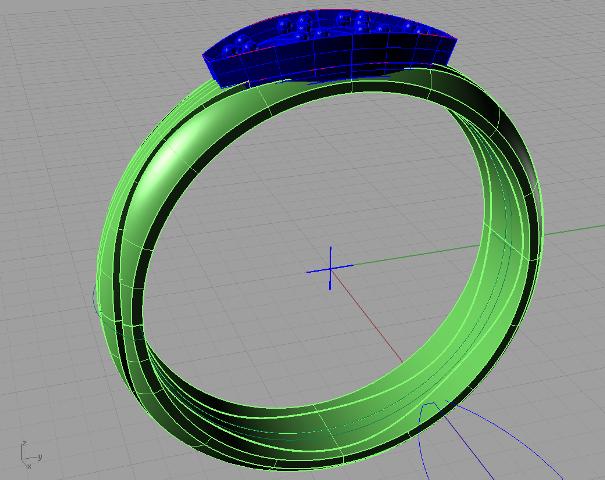Click the green Y-axis line right of ring
Image resolution: width=605 pixels, height=480 pixels.
tap(570, 231)
